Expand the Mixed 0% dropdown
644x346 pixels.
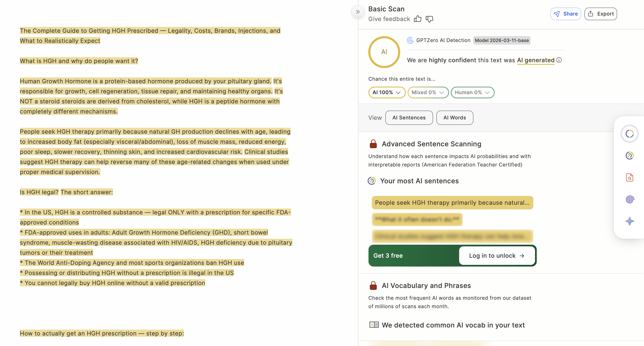(428, 92)
